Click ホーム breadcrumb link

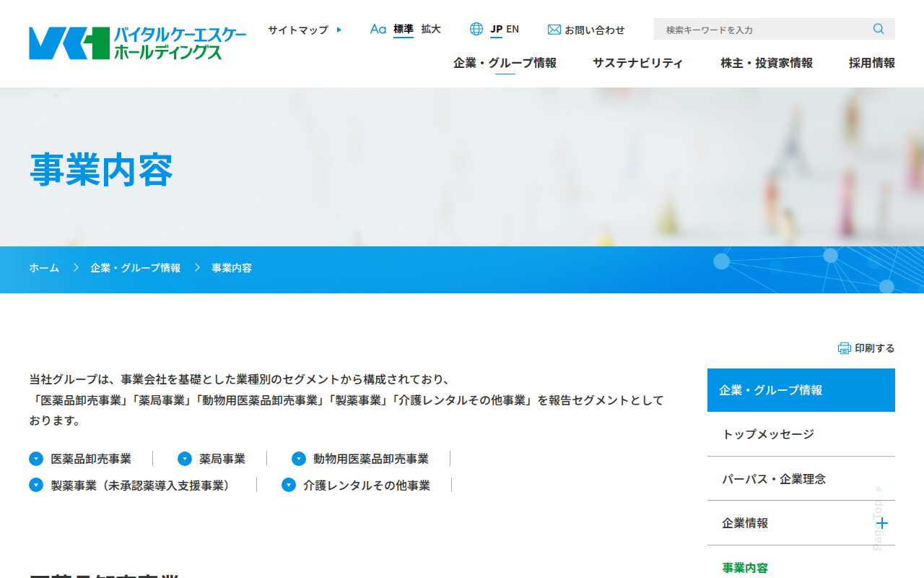[x=44, y=268]
